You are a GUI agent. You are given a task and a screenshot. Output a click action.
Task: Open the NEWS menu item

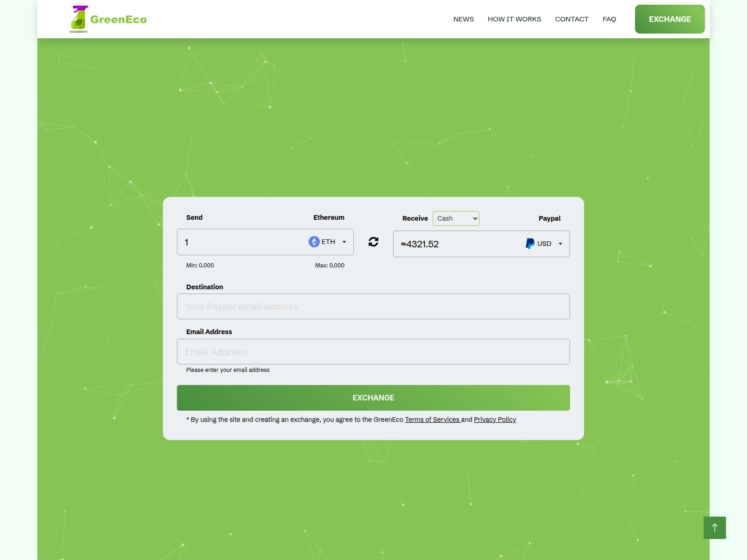464,19
